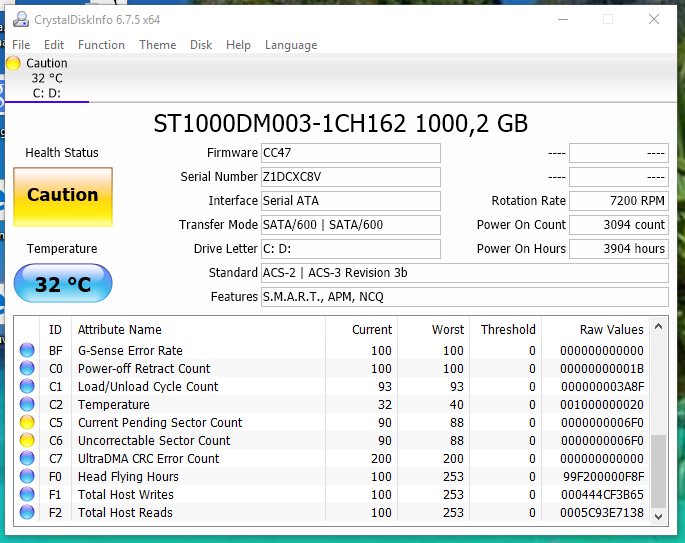This screenshot has width=685, height=543.
Task: Click the blue status icon for Load/Unload Cycle Count
Action: [x=27, y=386]
